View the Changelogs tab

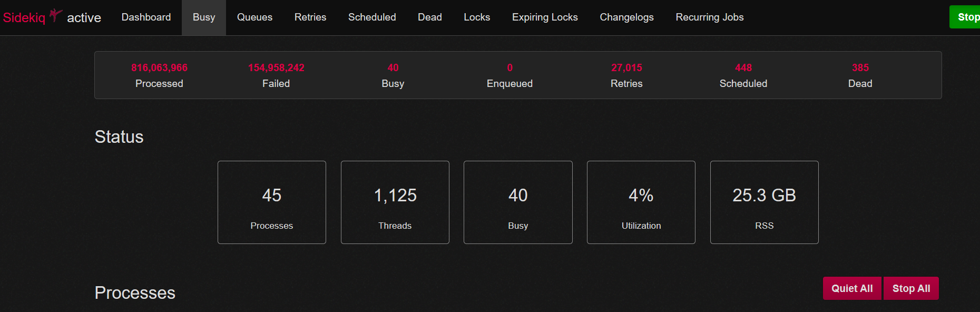click(626, 17)
